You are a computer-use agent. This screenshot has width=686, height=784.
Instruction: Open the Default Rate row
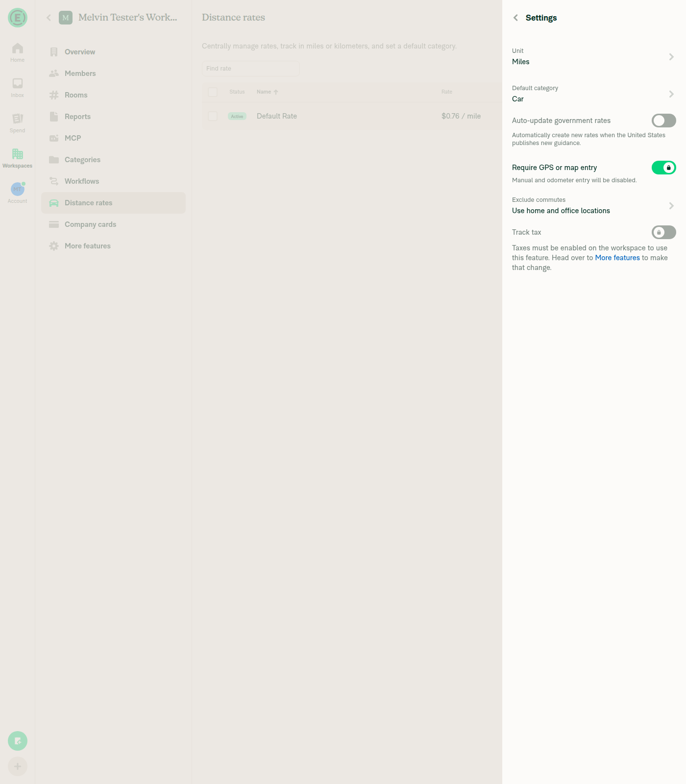click(352, 116)
